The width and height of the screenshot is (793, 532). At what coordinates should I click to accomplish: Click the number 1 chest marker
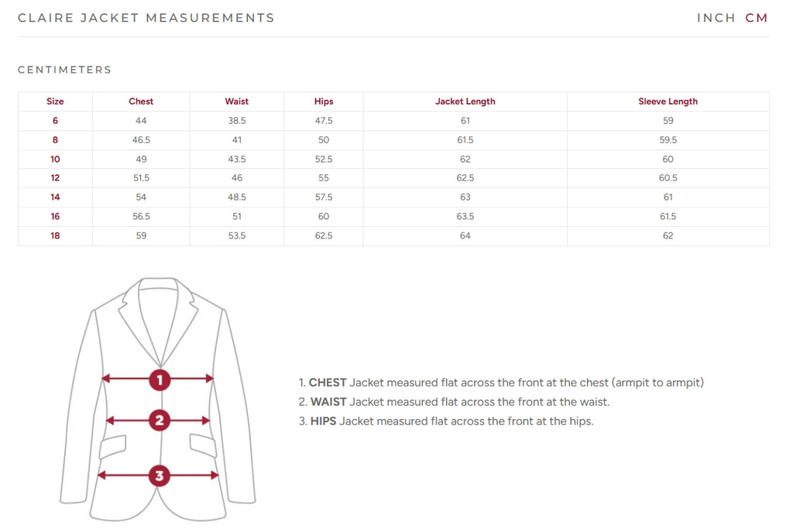pos(160,379)
